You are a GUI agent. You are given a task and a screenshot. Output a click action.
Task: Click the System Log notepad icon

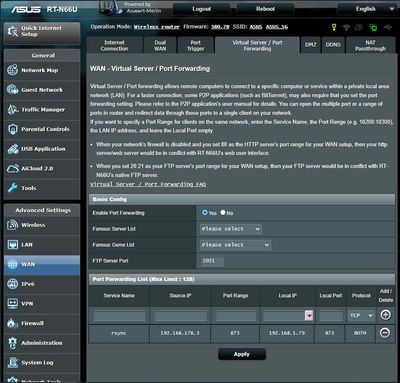(x=13, y=363)
